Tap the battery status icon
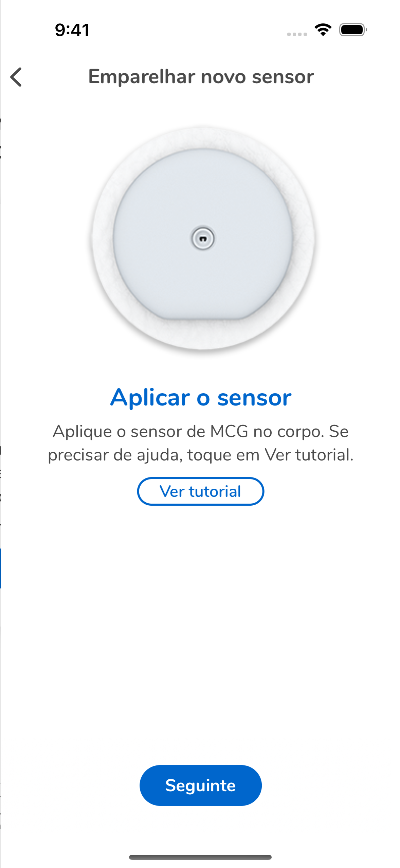This screenshot has width=400, height=868. click(353, 30)
